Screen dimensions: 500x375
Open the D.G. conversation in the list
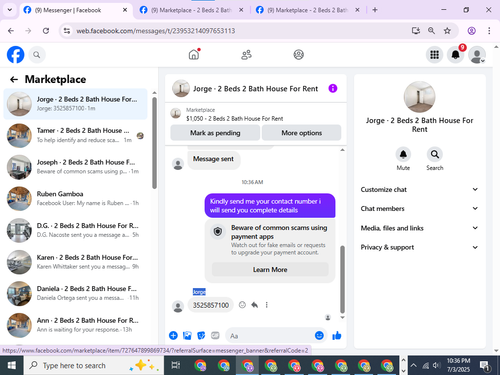click(75, 230)
